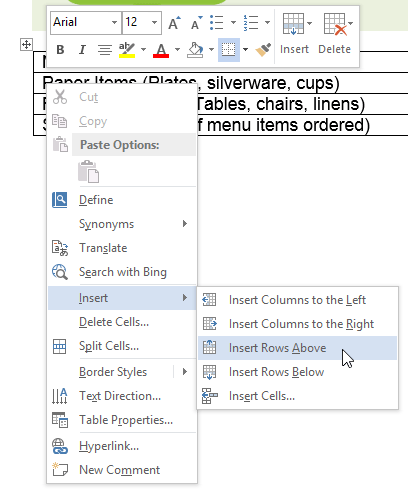Expand the Border Styles submenu arrow
Image resolution: width=408 pixels, height=490 pixels.
[x=185, y=372]
